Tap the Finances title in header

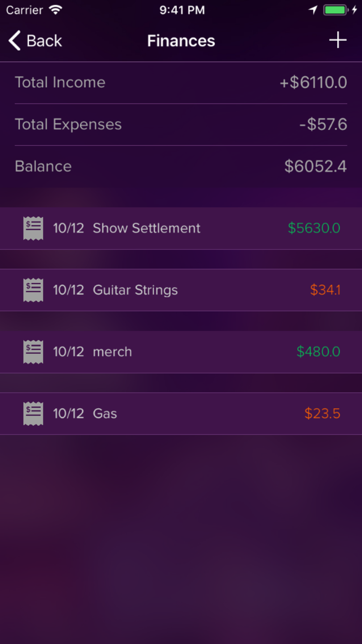(x=181, y=41)
